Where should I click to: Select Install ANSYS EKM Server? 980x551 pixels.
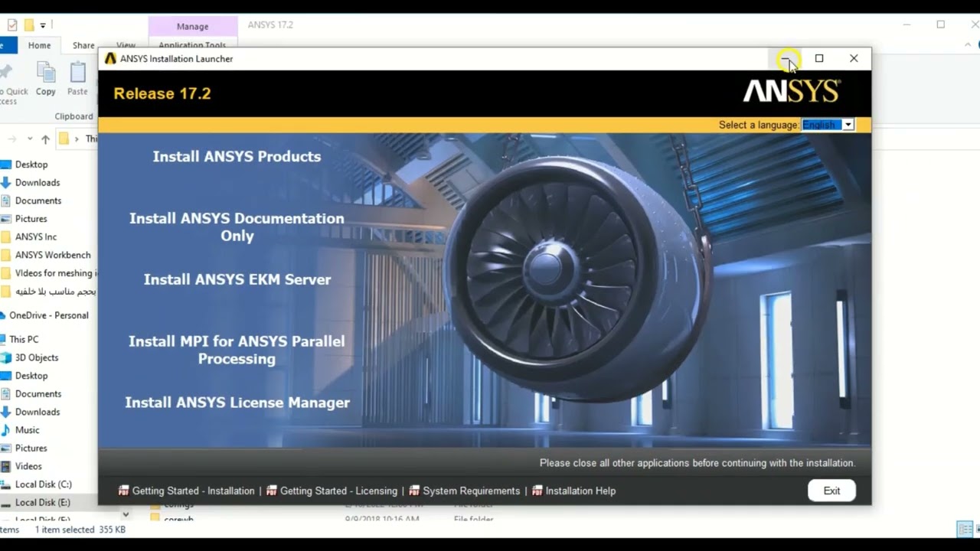click(x=237, y=279)
